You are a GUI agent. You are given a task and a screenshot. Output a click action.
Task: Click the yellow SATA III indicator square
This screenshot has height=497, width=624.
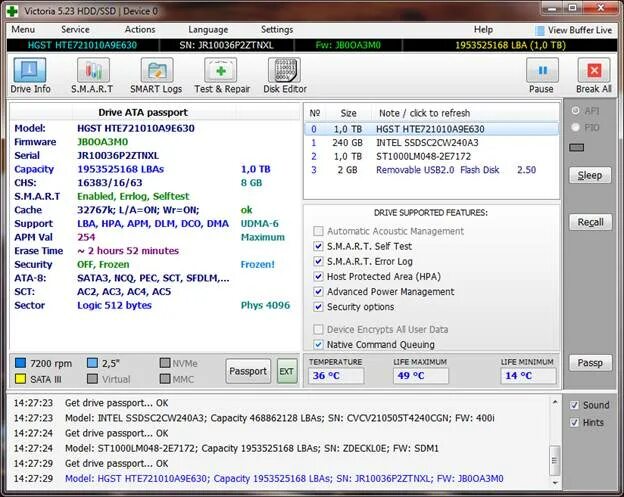coord(20,379)
